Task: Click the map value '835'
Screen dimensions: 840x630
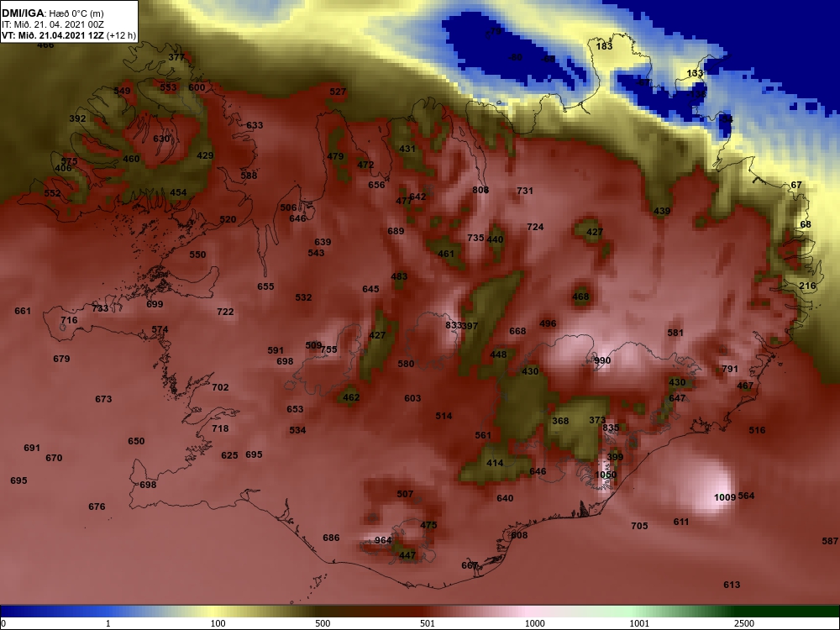Action: pyautogui.click(x=611, y=428)
